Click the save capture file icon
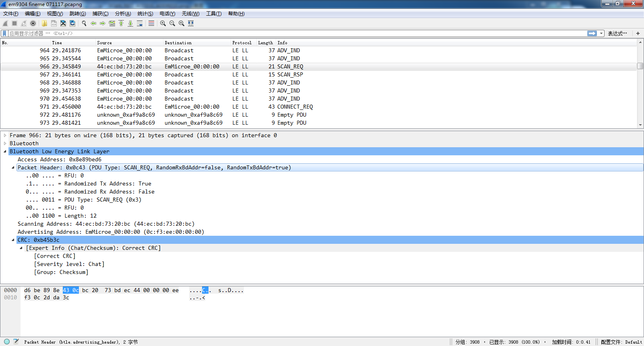Screen dimensions: 644x346 (54, 23)
